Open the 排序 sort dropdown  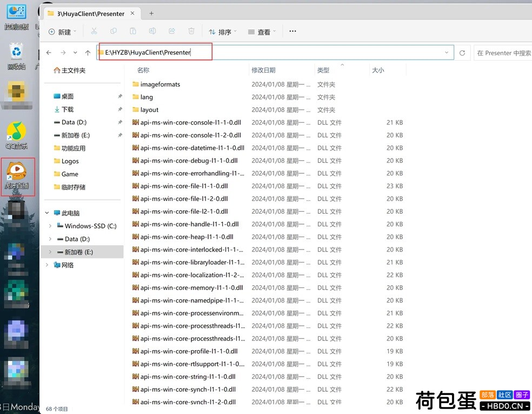pyautogui.click(x=222, y=32)
